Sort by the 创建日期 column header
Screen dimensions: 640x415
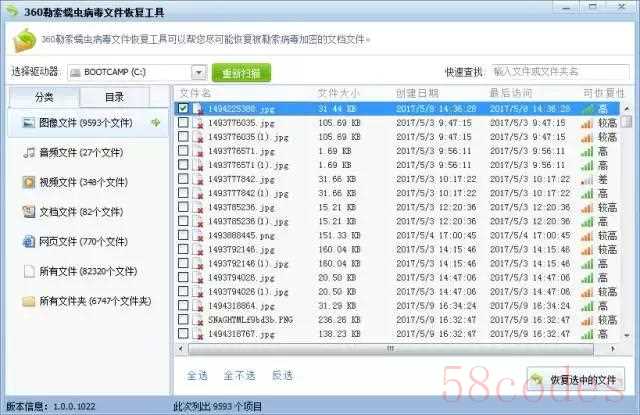(x=417, y=93)
